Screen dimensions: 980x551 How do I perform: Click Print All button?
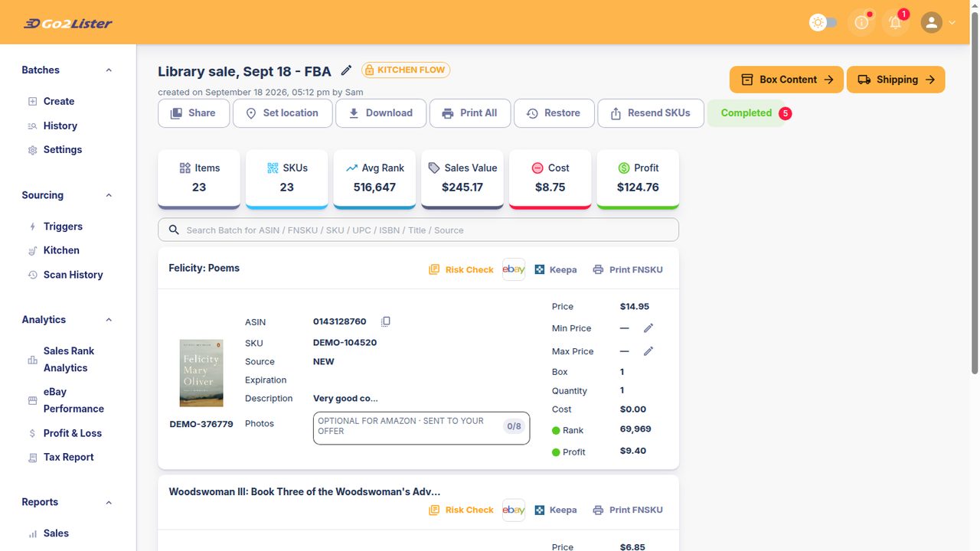[x=470, y=113]
